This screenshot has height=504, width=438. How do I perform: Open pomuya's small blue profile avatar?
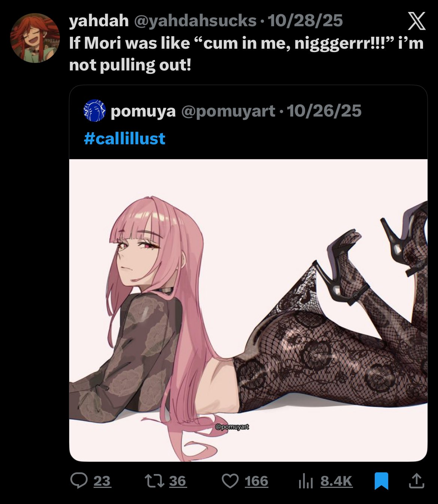94,111
